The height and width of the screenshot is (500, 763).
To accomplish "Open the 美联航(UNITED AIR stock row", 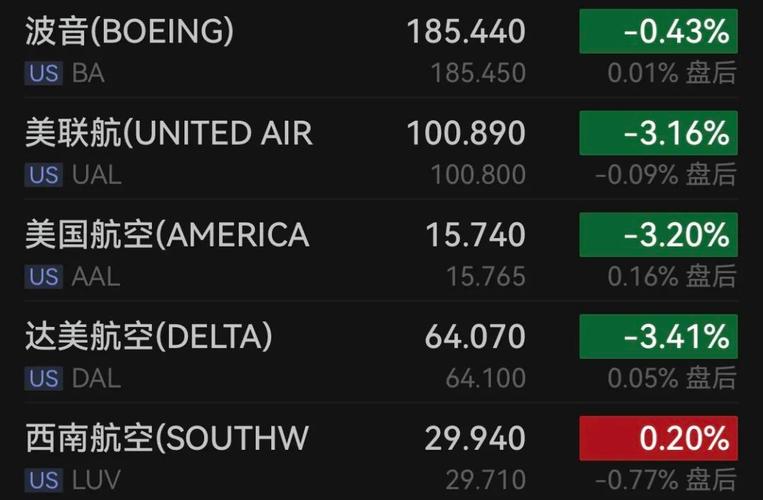I will 382,149.
